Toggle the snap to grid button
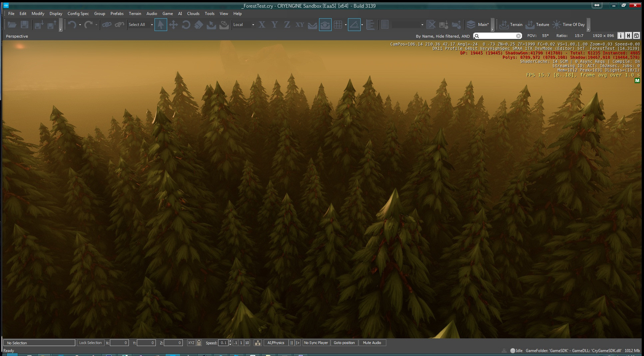This screenshot has width=644, height=356. tap(338, 25)
